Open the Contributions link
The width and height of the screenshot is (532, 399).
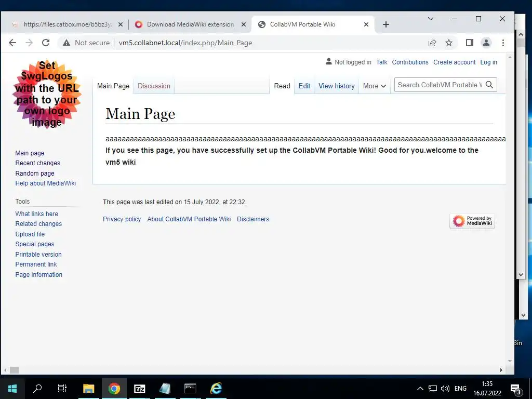click(x=410, y=62)
